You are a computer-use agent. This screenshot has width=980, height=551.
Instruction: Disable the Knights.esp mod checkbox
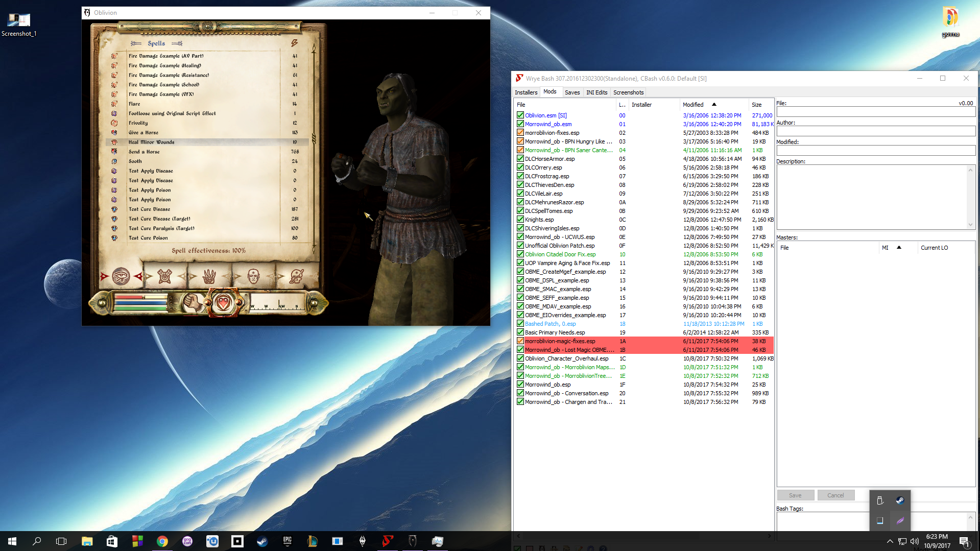tap(520, 220)
